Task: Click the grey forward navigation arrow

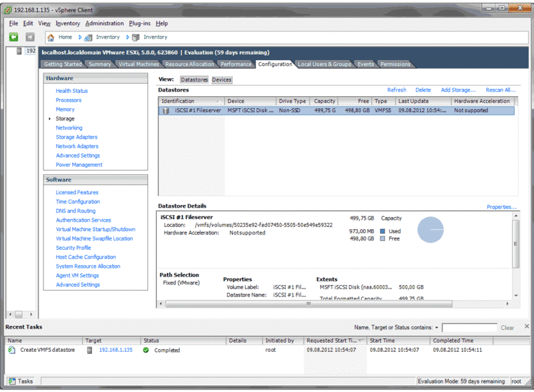Action: tap(30, 37)
